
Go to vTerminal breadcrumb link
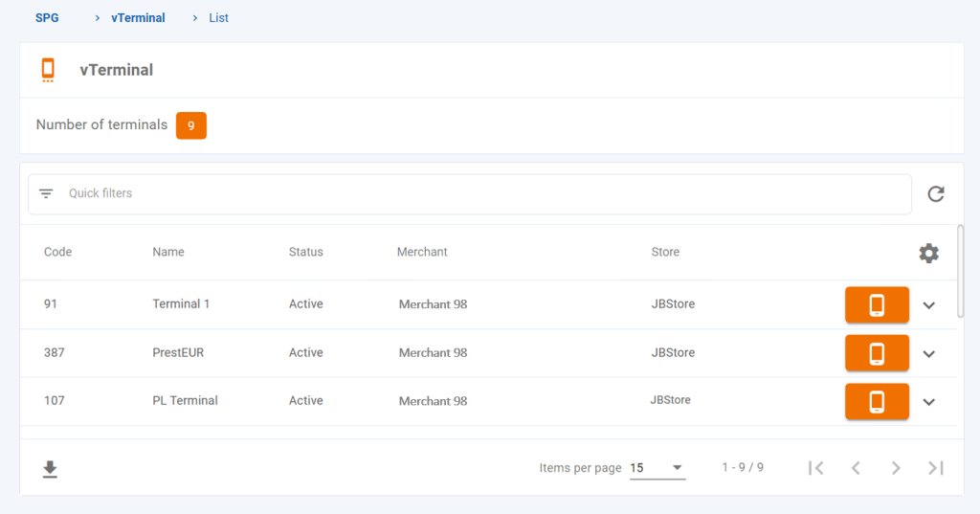[x=138, y=17]
